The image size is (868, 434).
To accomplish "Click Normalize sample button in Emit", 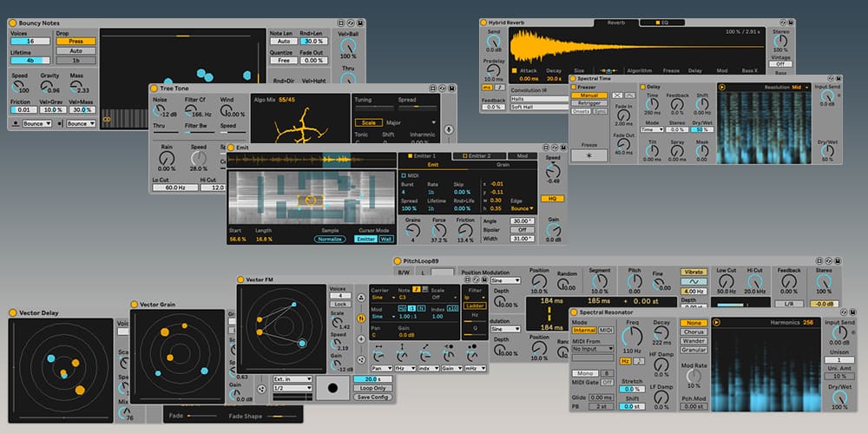I will [330, 240].
